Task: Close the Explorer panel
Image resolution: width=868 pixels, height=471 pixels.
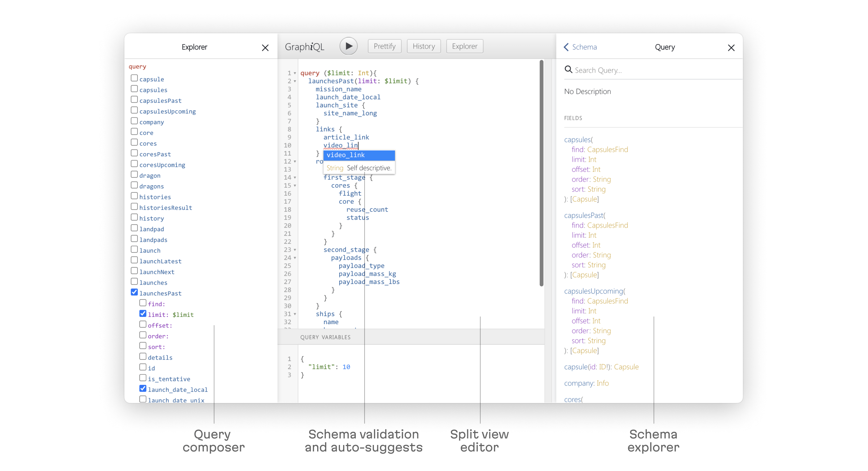Action: pyautogui.click(x=265, y=48)
